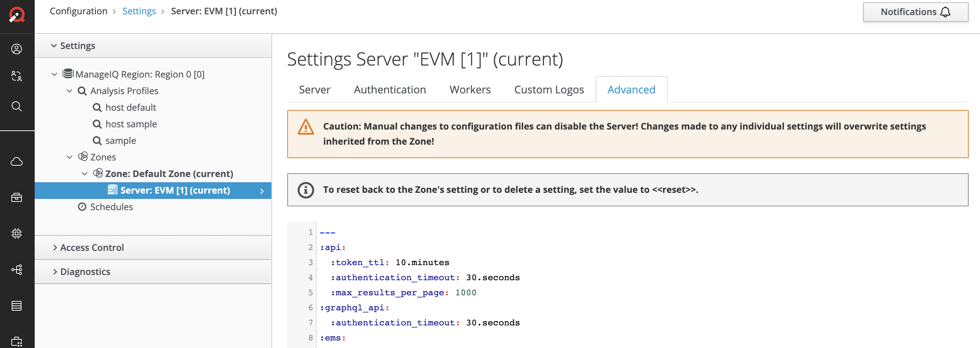Switch to the Workers tab
The height and width of the screenshot is (348, 980).
(470, 90)
